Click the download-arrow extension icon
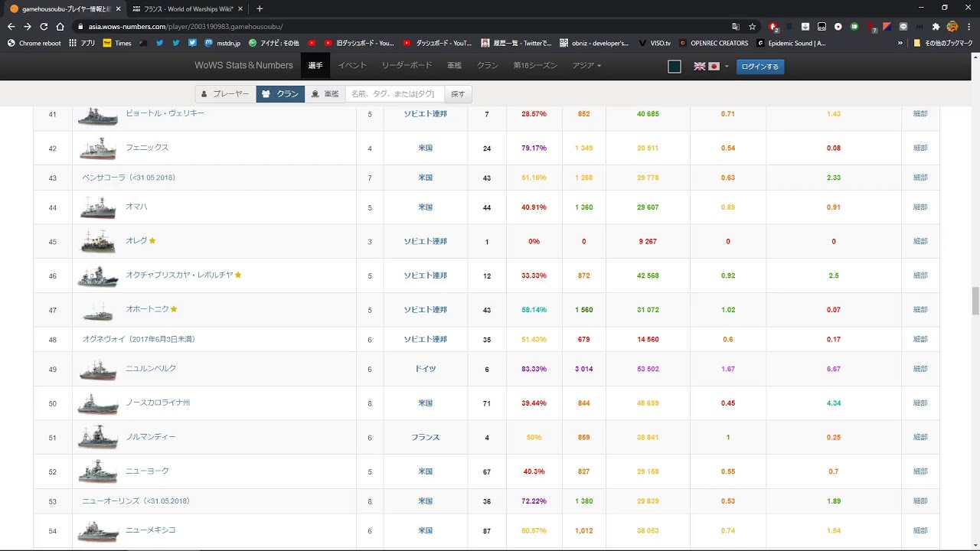 point(805,26)
